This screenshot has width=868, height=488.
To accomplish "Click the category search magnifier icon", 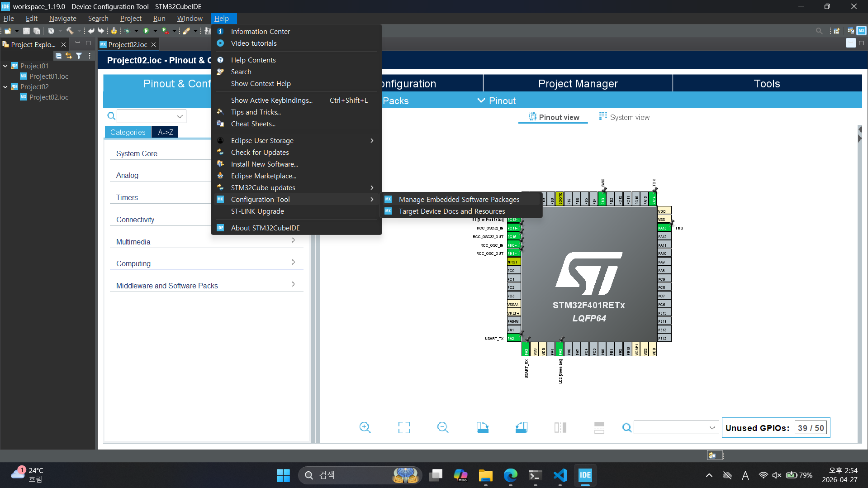I will click(111, 116).
